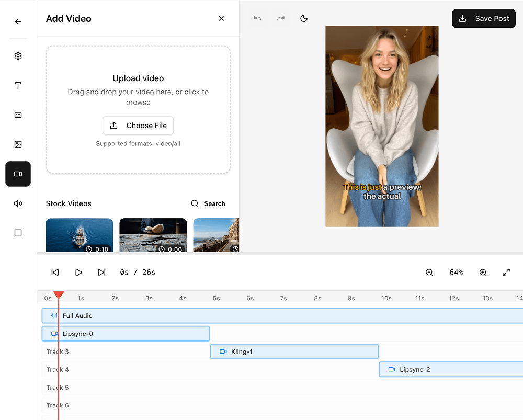Open settings via the gear icon
This screenshot has width=523, height=420.
tap(18, 56)
